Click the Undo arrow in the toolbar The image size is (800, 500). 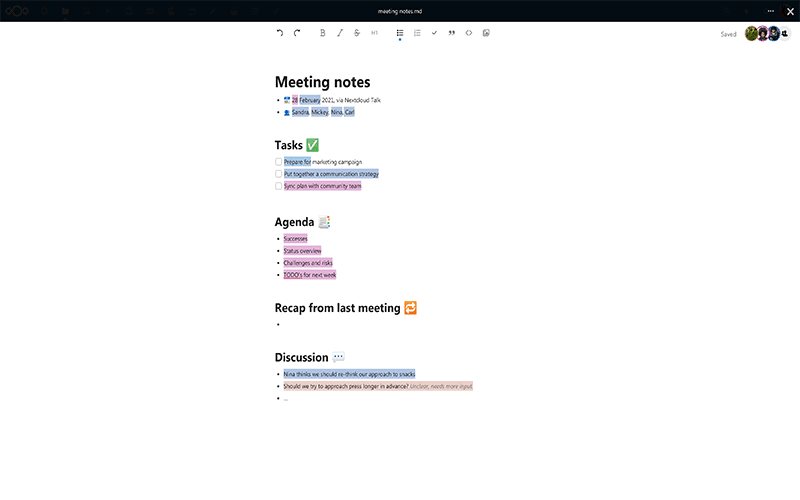[x=280, y=33]
